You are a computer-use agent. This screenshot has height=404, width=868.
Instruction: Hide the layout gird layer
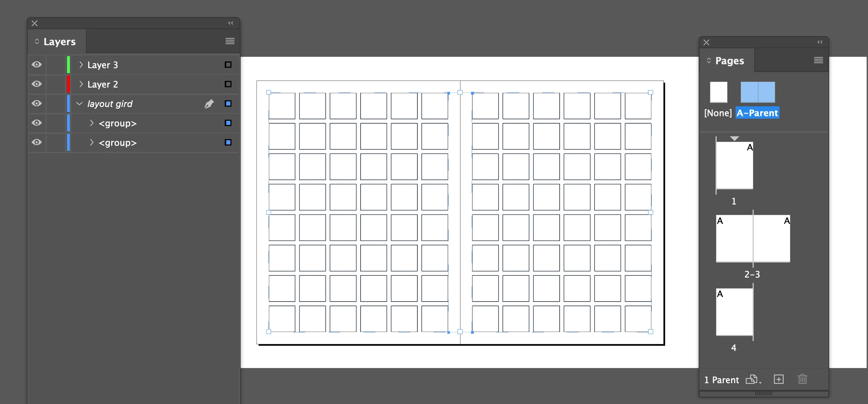tap(37, 103)
